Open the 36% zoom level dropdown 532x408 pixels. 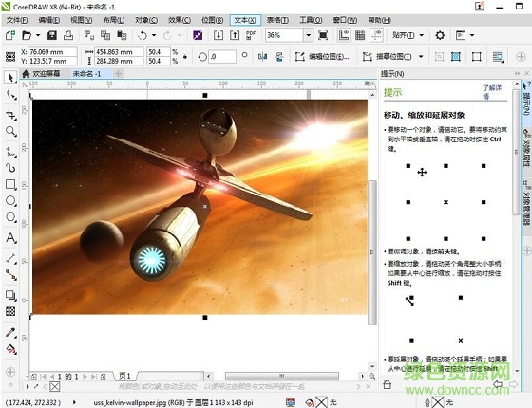click(x=308, y=35)
